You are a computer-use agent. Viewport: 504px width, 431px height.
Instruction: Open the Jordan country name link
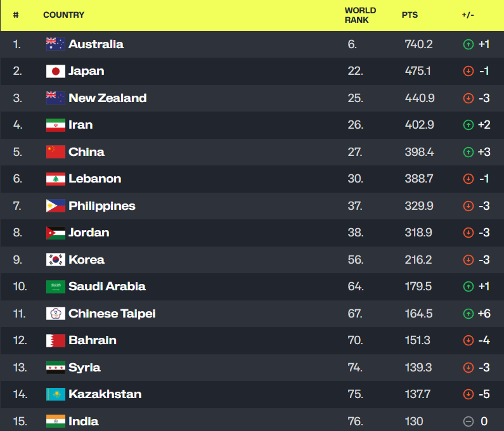(89, 233)
